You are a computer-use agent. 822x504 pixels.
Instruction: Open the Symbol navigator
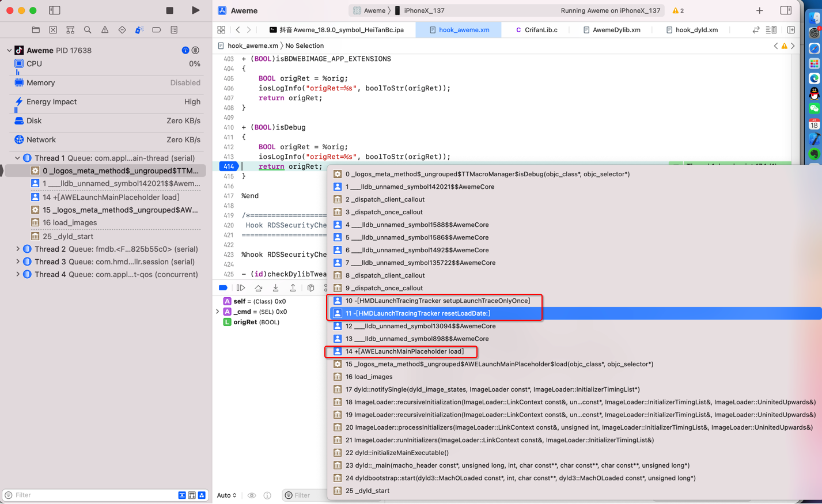tap(70, 30)
